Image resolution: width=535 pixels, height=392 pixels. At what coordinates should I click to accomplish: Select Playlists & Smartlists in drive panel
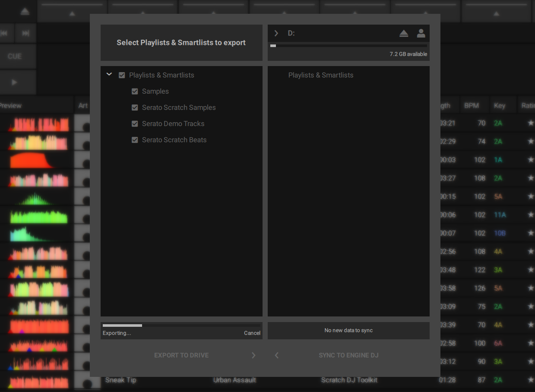pos(321,75)
